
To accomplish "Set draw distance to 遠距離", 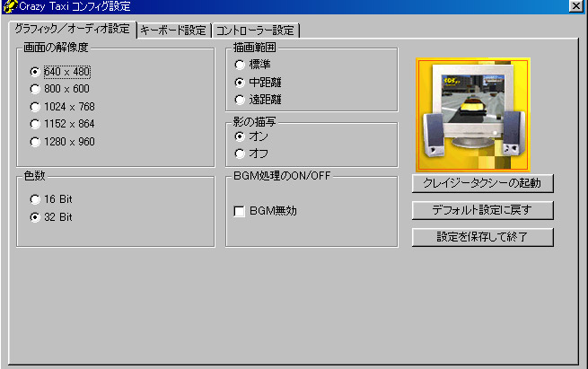I will [240, 99].
